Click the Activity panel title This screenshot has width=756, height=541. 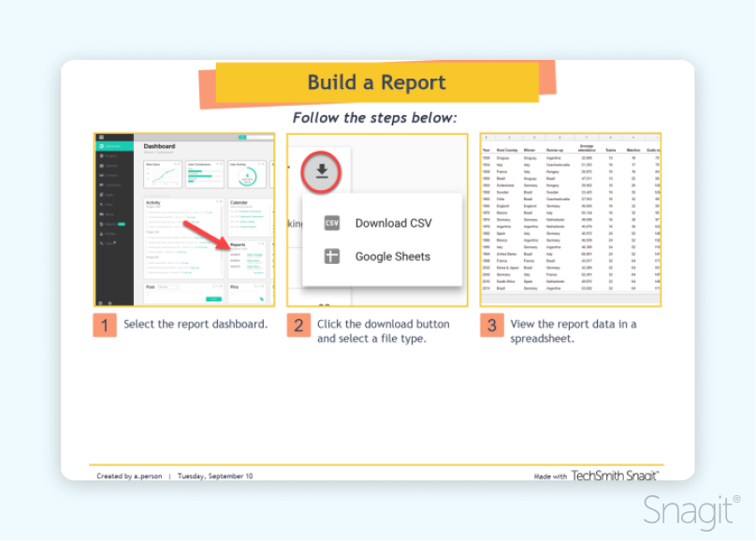click(153, 203)
